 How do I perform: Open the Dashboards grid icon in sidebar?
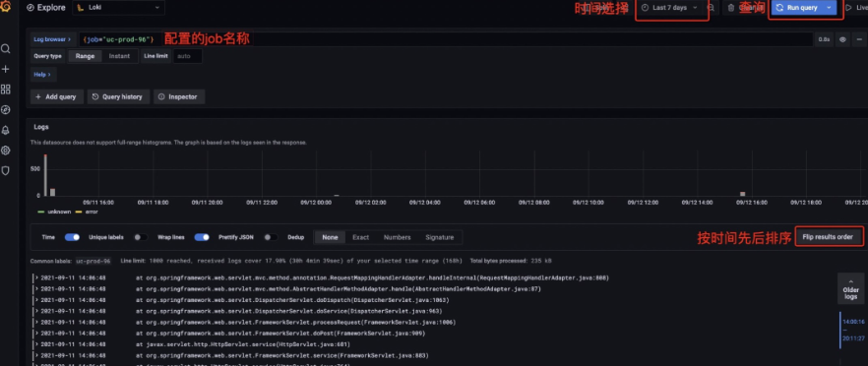click(x=6, y=90)
